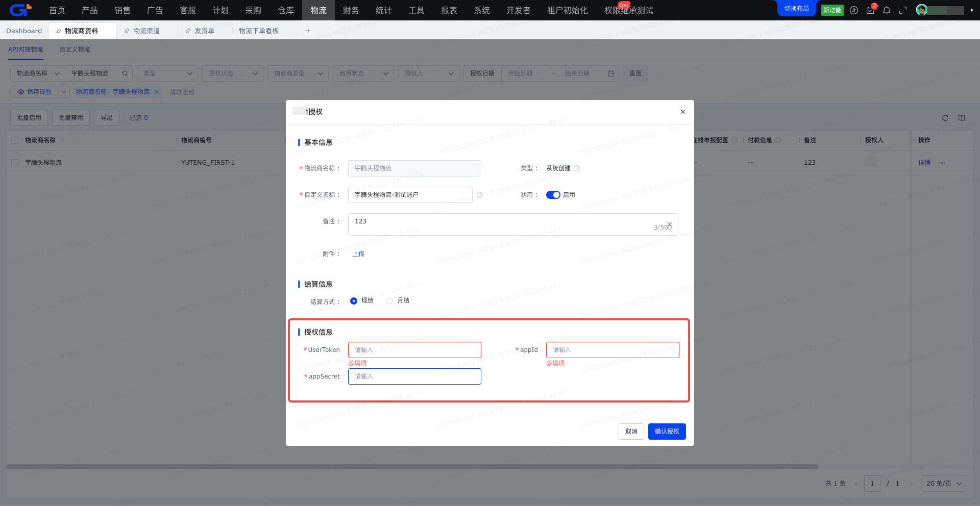The width and height of the screenshot is (980, 506).
Task: Click help icon beside 自定义名称 field
Action: (480, 195)
